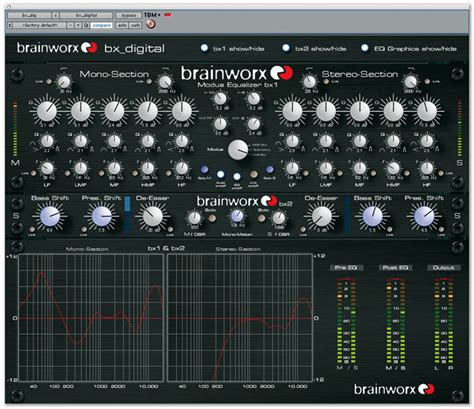Click the M f DSR frequency knob

pos(194,218)
